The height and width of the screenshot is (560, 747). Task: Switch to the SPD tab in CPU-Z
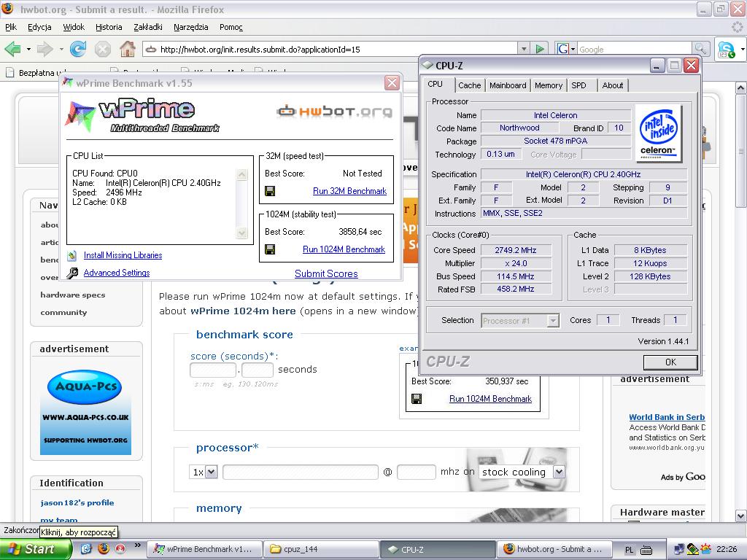click(x=578, y=86)
